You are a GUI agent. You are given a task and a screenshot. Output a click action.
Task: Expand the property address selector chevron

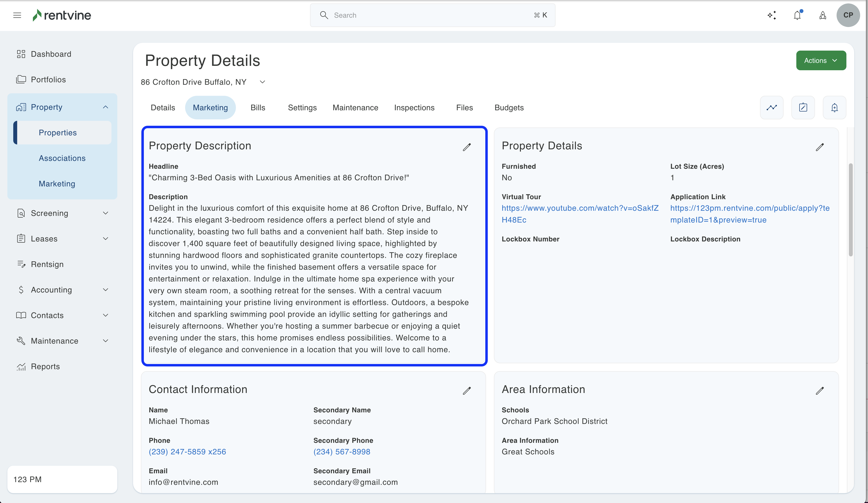[x=262, y=82]
